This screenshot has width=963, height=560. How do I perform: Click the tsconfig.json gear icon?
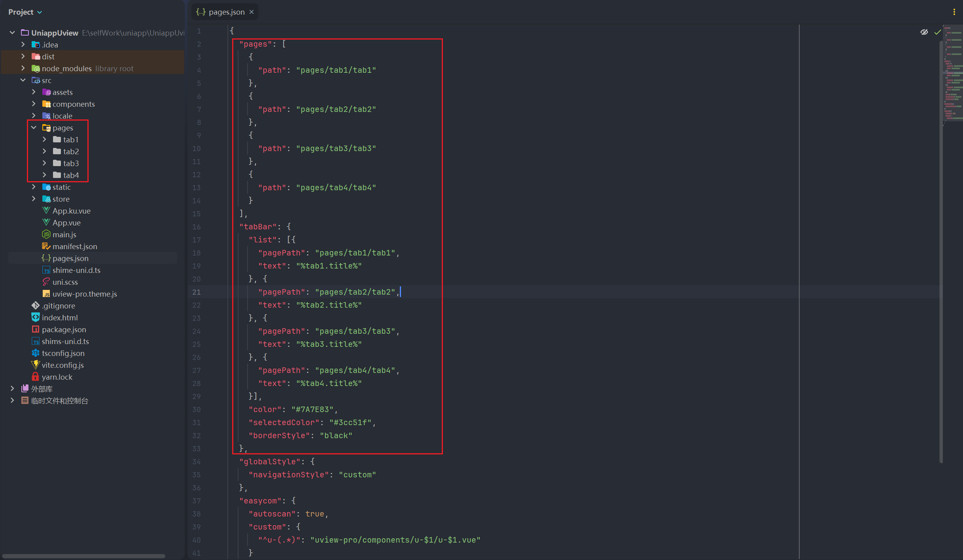tap(35, 353)
